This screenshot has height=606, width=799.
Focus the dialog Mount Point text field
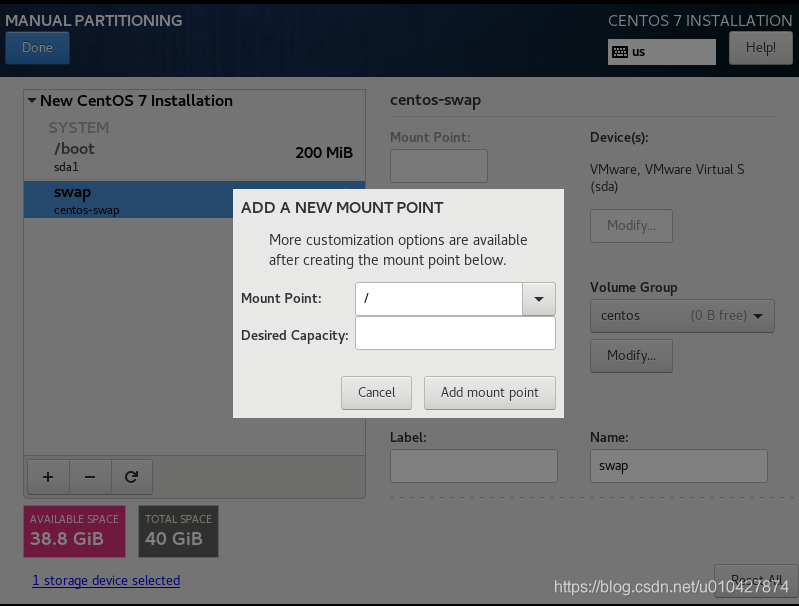[x=439, y=299]
